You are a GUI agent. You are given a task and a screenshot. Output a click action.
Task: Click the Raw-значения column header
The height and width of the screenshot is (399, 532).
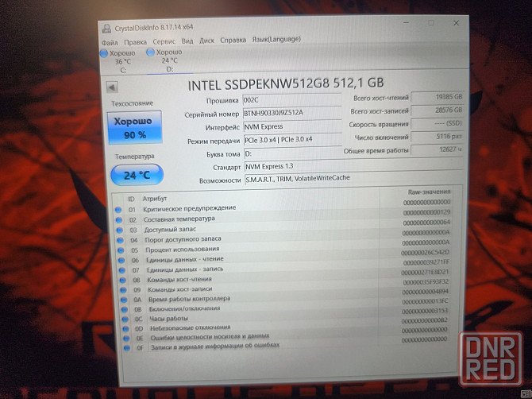pos(429,192)
